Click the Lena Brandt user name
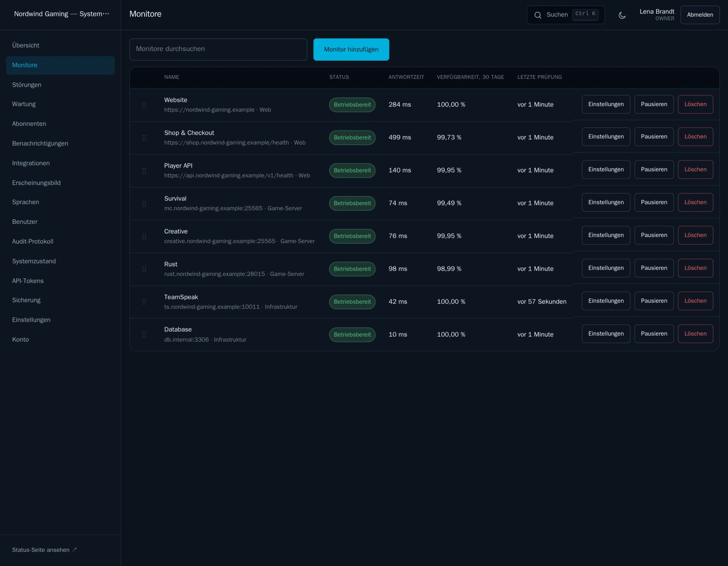 click(x=657, y=11)
